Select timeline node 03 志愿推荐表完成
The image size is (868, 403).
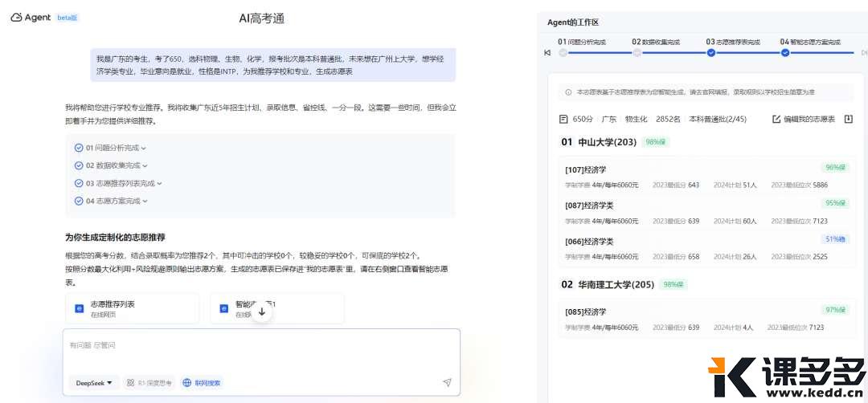[x=711, y=53]
